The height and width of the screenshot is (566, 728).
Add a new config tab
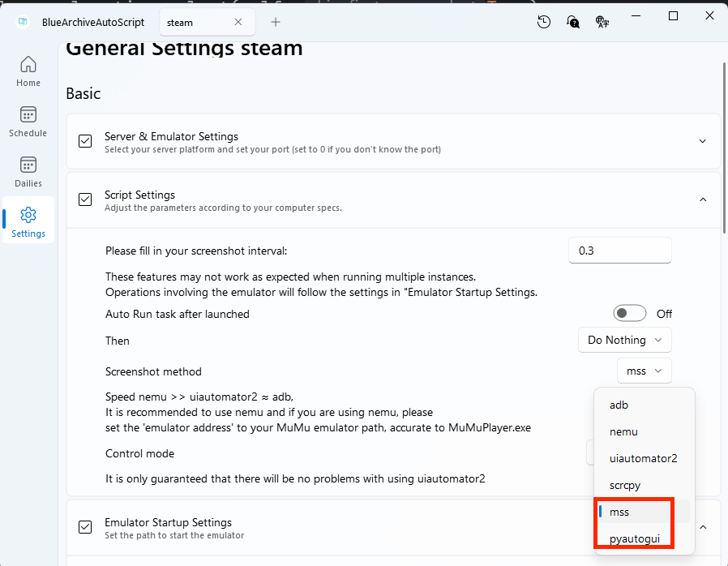(x=276, y=22)
